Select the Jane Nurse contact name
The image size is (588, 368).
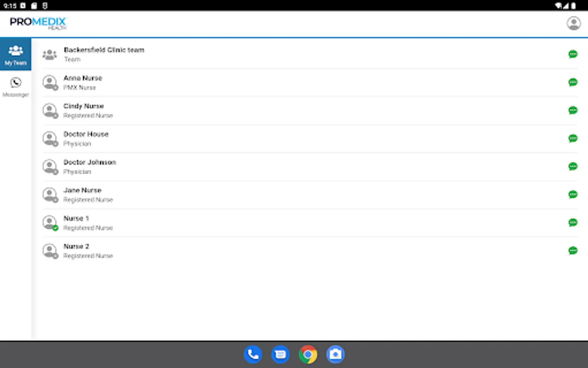[x=82, y=190]
